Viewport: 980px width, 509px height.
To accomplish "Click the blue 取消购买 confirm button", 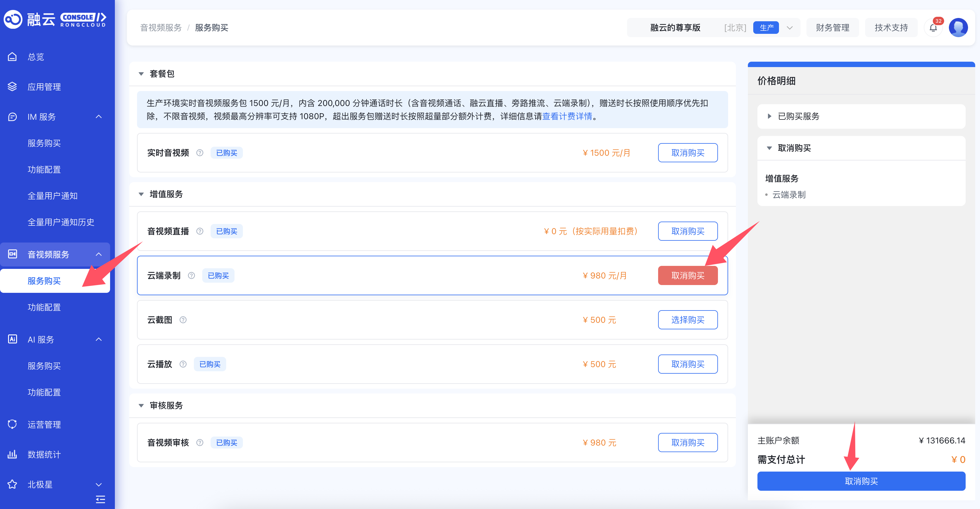I will [x=861, y=481].
